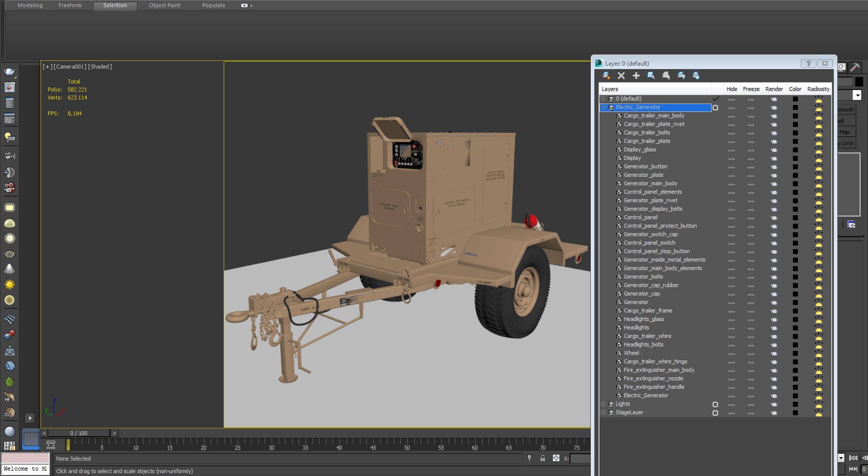The height and width of the screenshot is (476, 868).
Task: Add selected objects to highlighted layer (plus icon)
Action: pos(636,75)
